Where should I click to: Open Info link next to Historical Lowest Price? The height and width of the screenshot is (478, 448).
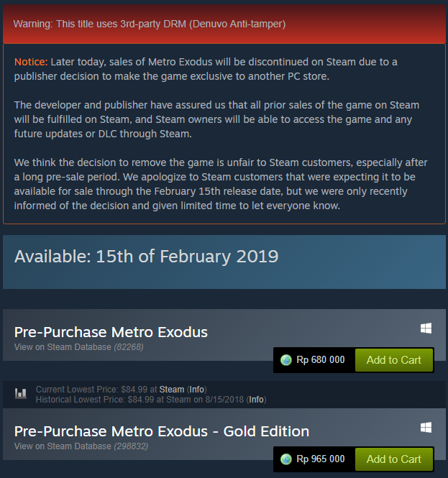(x=256, y=399)
